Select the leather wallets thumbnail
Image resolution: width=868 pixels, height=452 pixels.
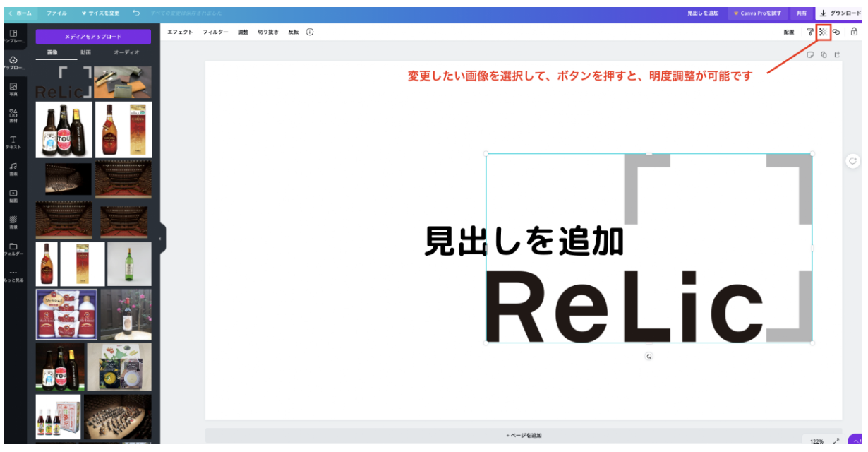click(123, 82)
